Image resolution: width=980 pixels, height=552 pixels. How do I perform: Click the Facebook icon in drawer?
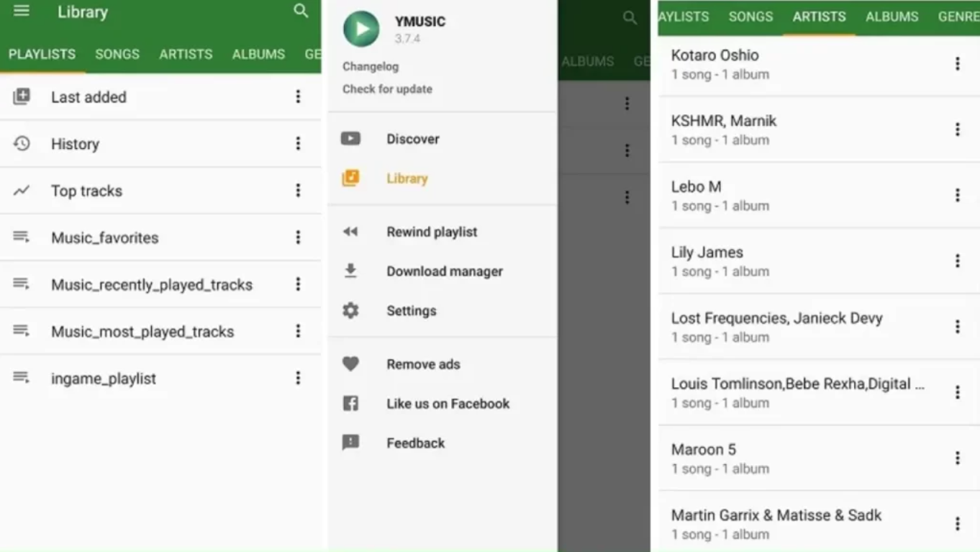(350, 403)
